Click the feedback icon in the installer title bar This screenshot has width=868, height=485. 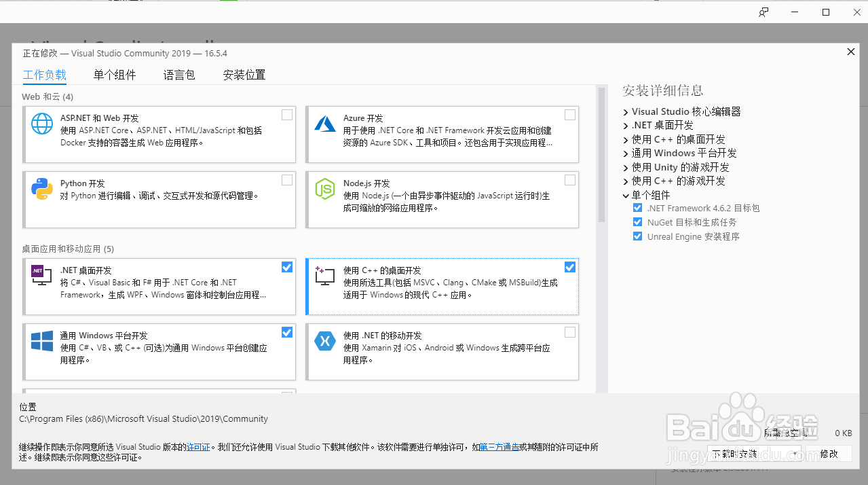pos(764,12)
